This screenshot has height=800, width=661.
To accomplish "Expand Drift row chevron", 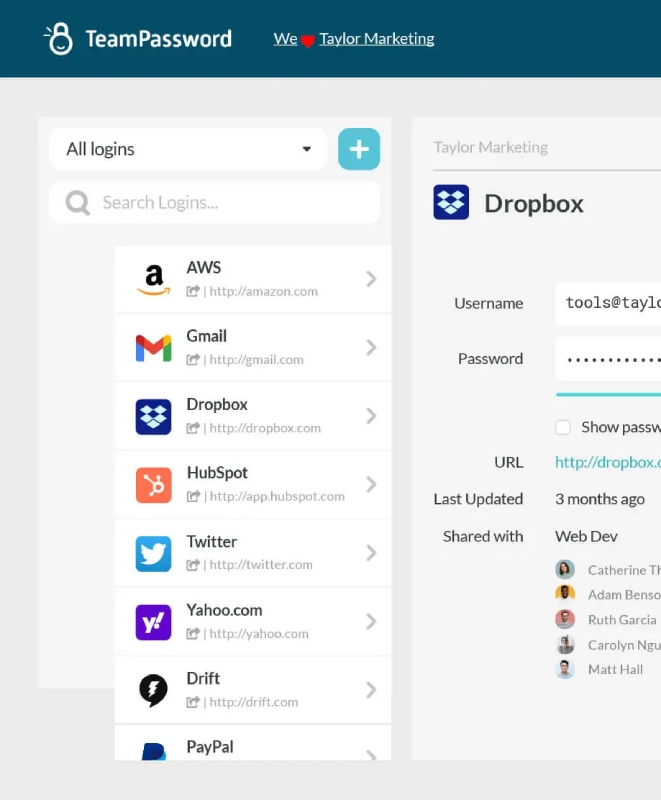I will (371, 690).
